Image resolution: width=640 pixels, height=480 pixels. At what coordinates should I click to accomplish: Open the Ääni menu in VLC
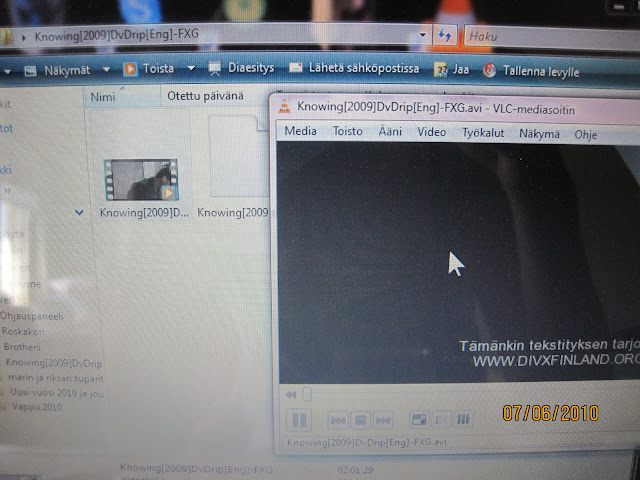390,131
